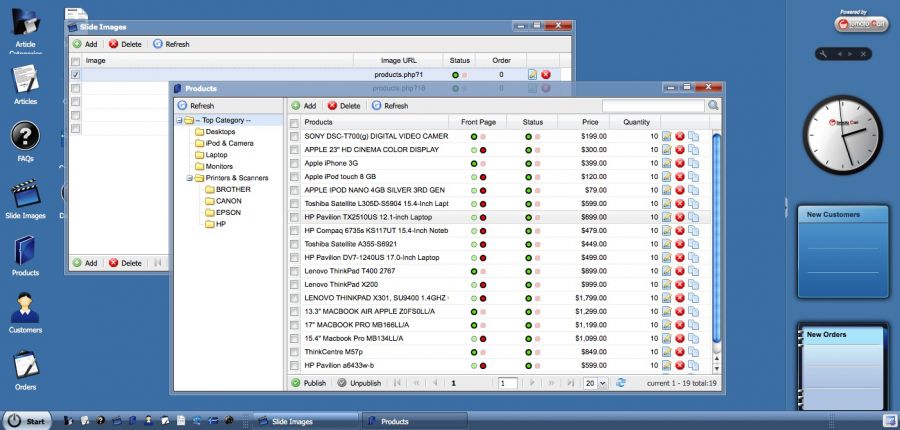Tick the checkbox for the SONY DSC-T700 row
Image resolution: width=900 pixels, height=430 pixels.
[x=294, y=137]
